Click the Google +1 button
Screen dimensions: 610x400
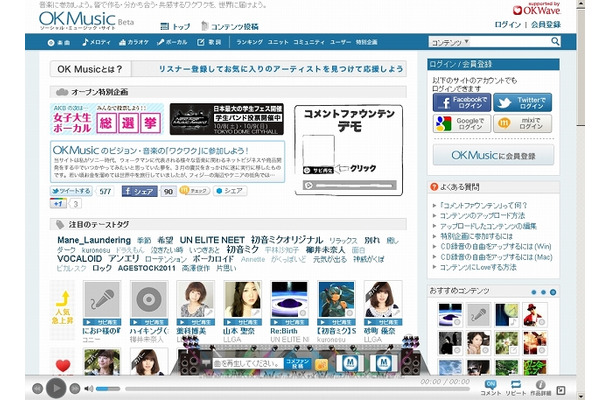tap(58, 204)
